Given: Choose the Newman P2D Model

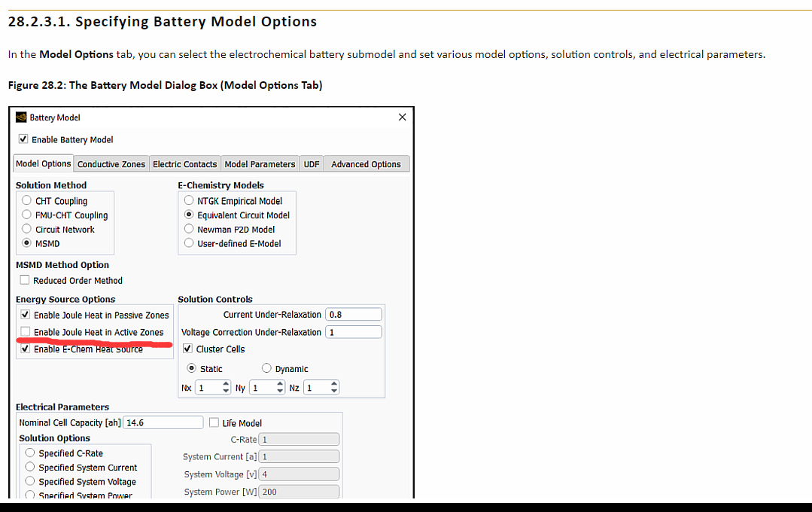Looking at the screenshot, I should tap(189, 229).
